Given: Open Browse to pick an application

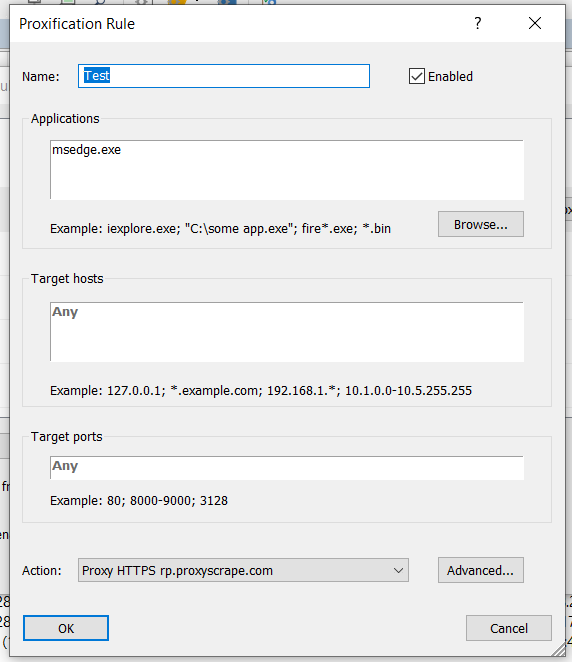Looking at the screenshot, I should pos(481,224).
